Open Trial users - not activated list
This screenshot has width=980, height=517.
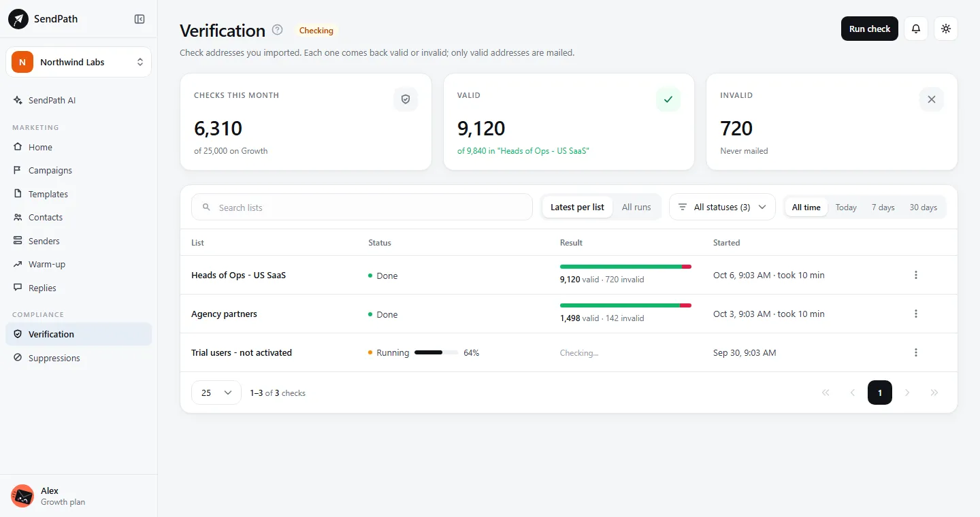click(x=242, y=352)
